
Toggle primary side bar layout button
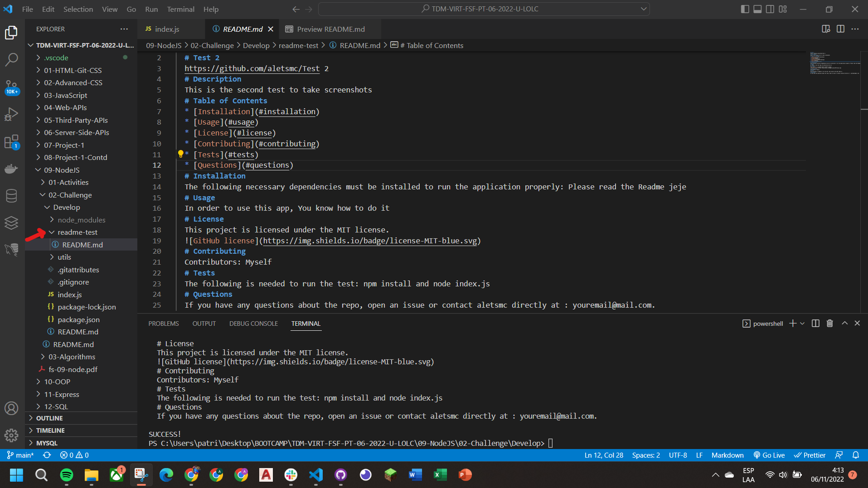point(745,9)
